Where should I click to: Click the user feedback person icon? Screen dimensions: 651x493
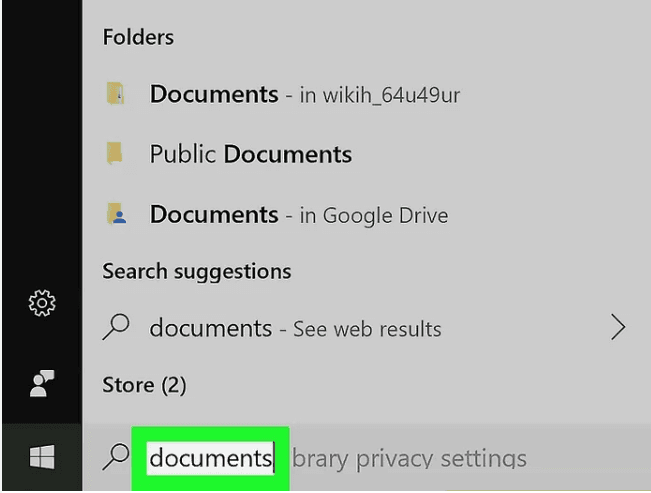(42, 381)
